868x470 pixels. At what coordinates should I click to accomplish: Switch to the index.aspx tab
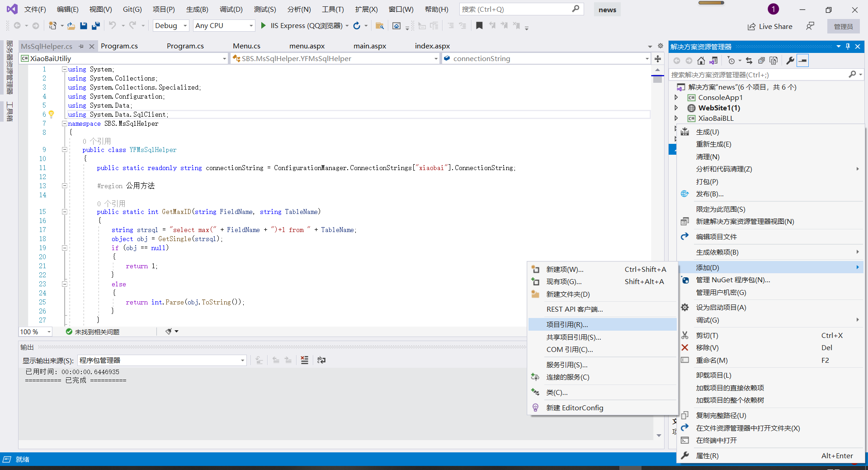coord(432,46)
